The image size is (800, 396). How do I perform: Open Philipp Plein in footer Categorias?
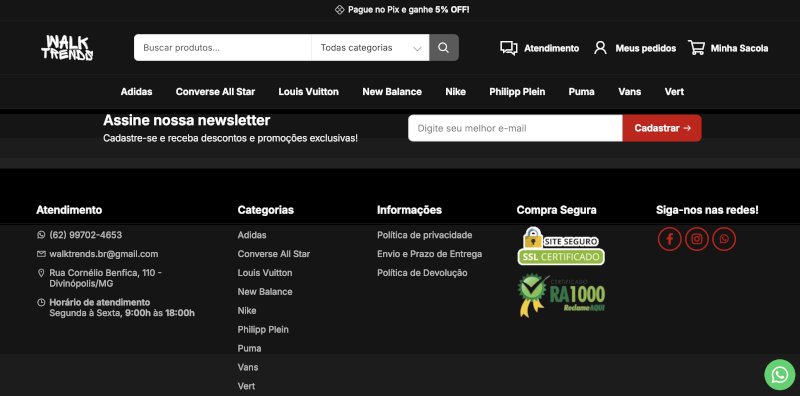point(263,330)
